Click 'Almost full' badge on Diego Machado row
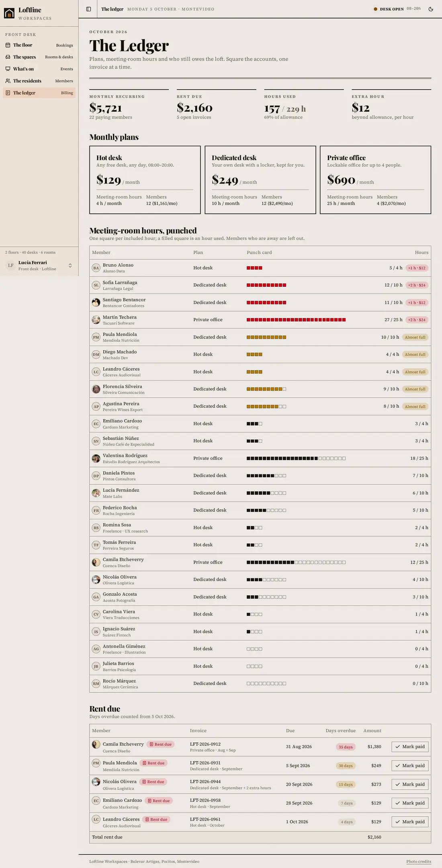 415,354
